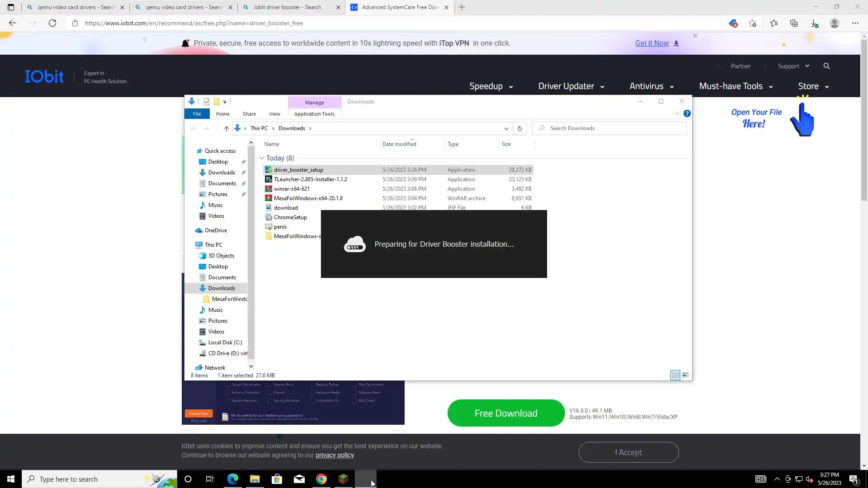Open the View ribbon tab
Screen dimensions: 868x488
tap(274, 114)
